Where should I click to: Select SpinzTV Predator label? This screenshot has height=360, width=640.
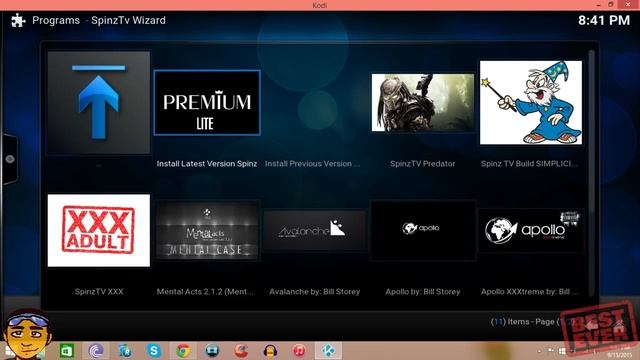(x=422, y=164)
